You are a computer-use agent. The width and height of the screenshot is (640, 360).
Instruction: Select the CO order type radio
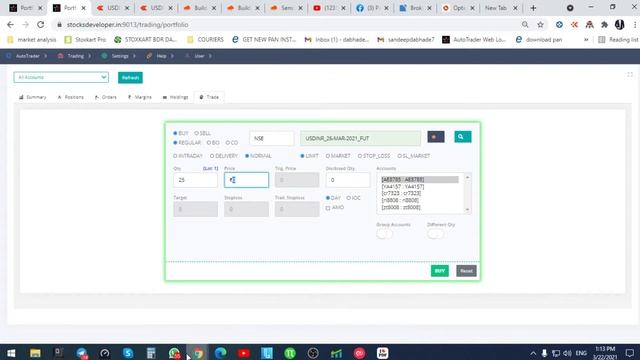pos(228,142)
